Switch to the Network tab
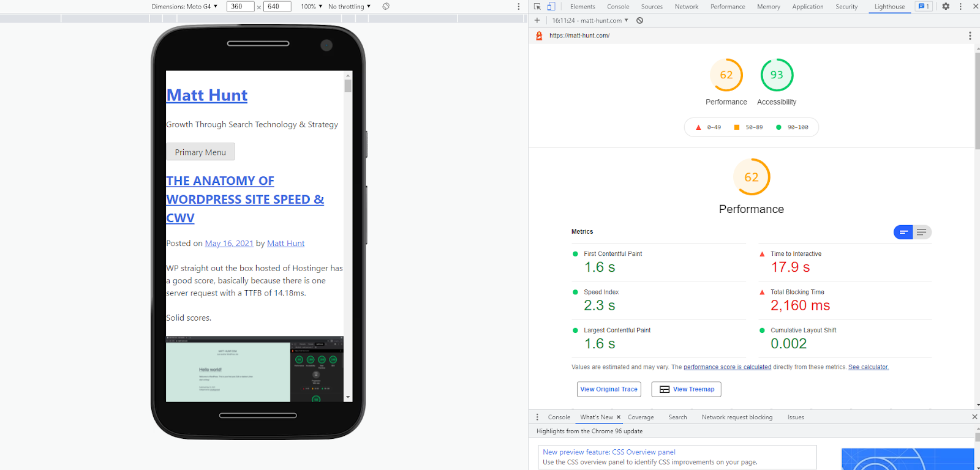This screenshot has height=470, width=980. (687, 6)
